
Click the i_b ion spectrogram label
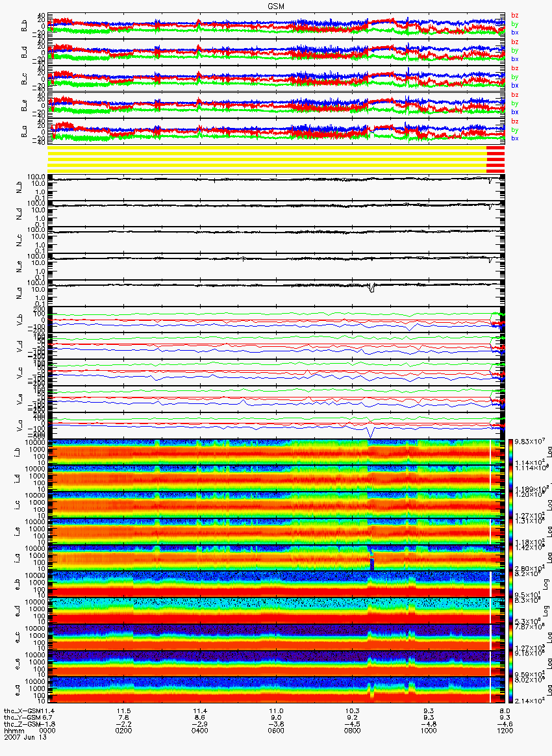point(17,451)
